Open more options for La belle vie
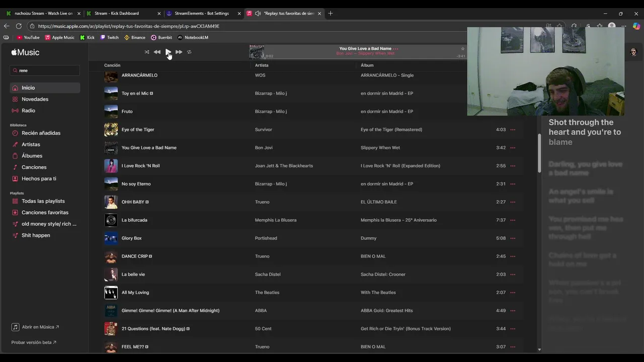 coord(513,275)
